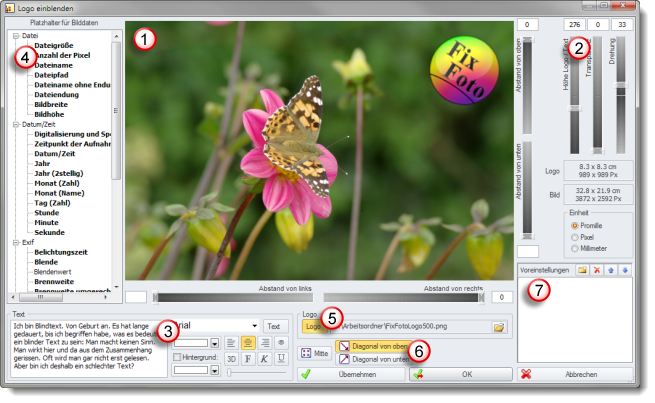Select the Pixel unit radio button
This screenshot has height=403, width=655.
pos(575,237)
